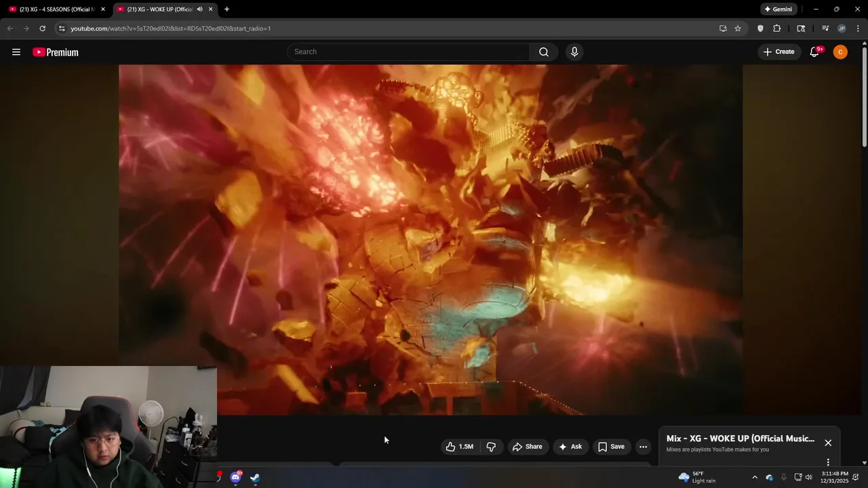868x488 pixels.
Task: Open the orange C account avatar menu
Action: coord(840,52)
